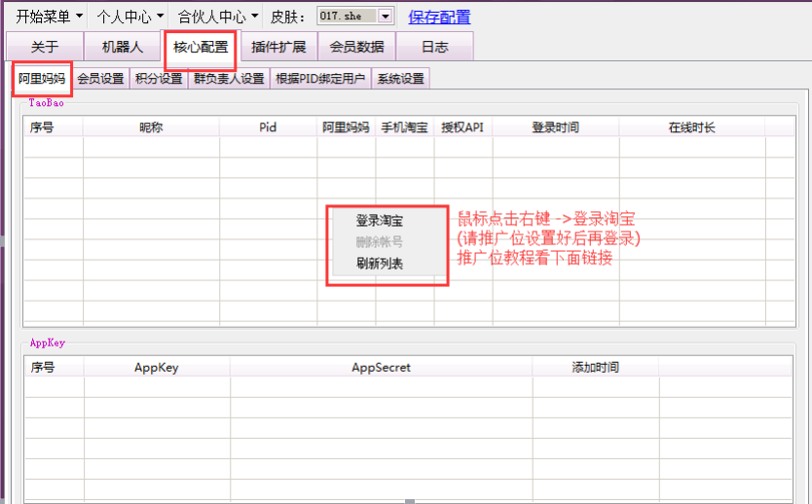The height and width of the screenshot is (504, 812).
Task: Switch to the 积分设置 sub-tab
Action: point(159,79)
